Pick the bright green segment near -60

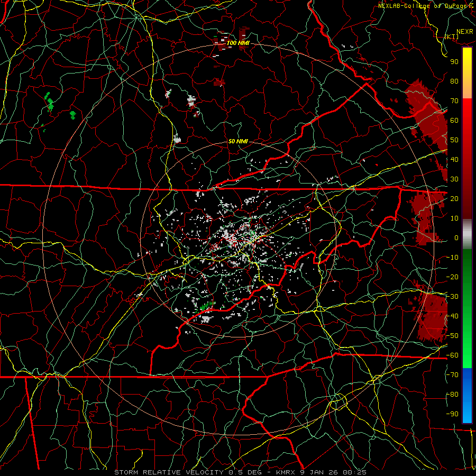467,358
